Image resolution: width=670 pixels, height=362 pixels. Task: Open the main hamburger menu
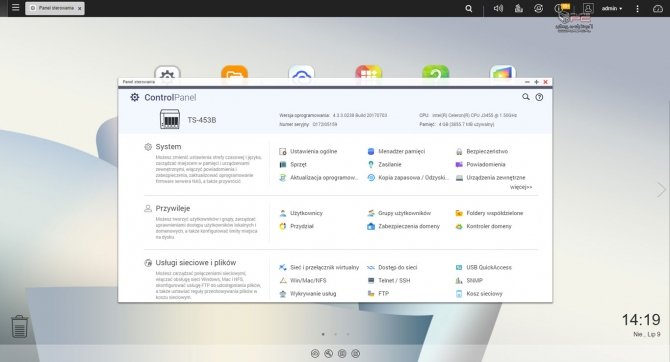click(15, 8)
